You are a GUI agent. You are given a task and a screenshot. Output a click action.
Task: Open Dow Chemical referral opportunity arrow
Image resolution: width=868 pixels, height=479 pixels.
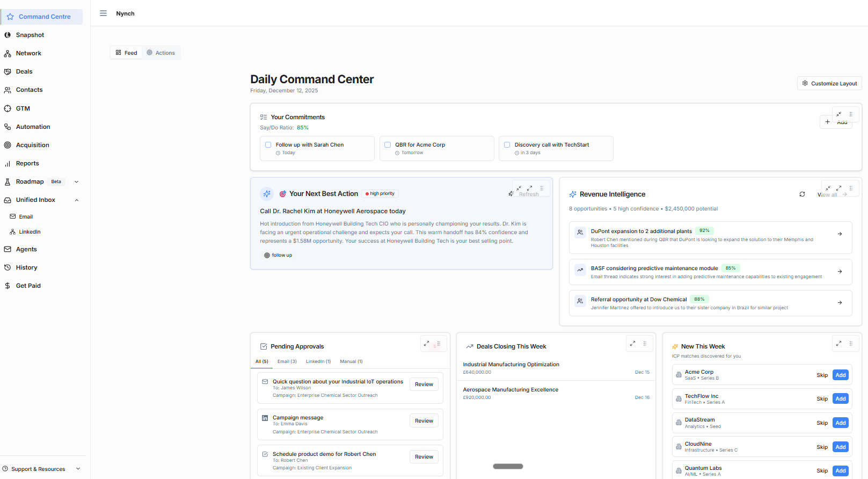[x=840, y=303]
